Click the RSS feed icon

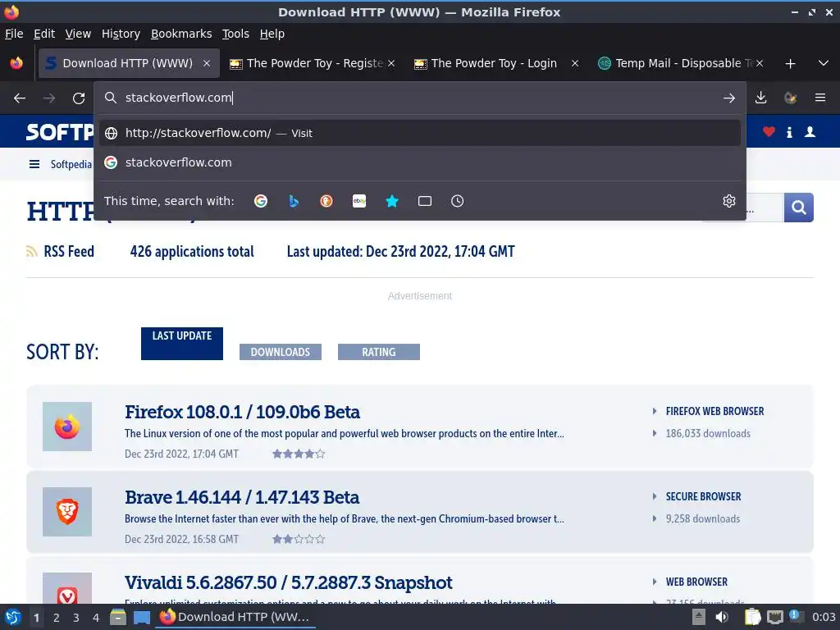click(x=32, y=251)
